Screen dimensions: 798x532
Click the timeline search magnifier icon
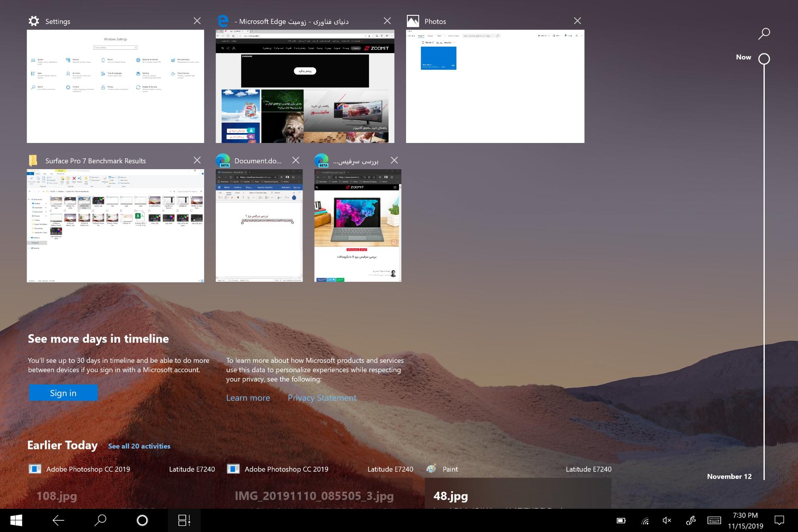(x=764, y=34)
